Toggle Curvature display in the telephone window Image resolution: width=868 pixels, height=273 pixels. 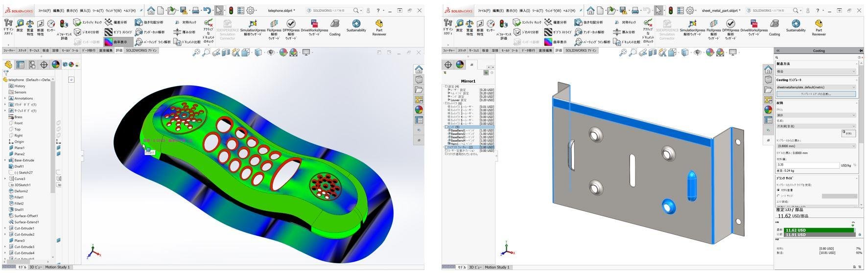coord(118,42)
